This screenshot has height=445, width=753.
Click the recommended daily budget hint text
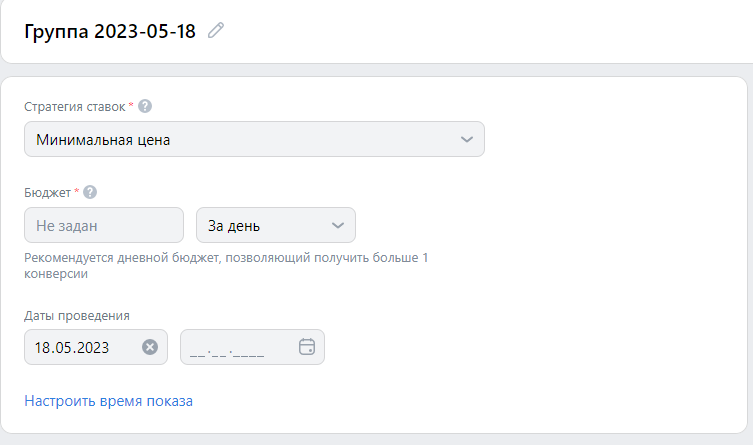click(226, 265)
